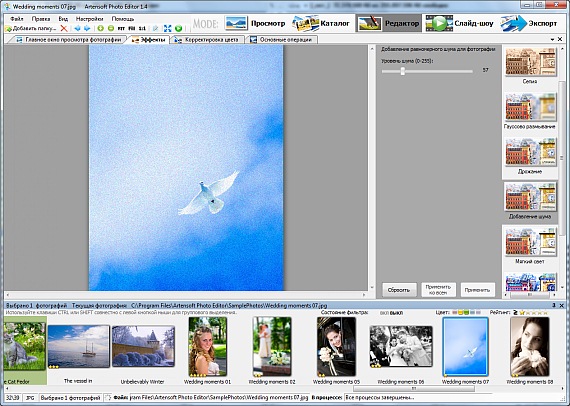Screen dimensions: 570x406
Task: Click the first rating star
Action: pyautogui.click(x=522, y=312)
